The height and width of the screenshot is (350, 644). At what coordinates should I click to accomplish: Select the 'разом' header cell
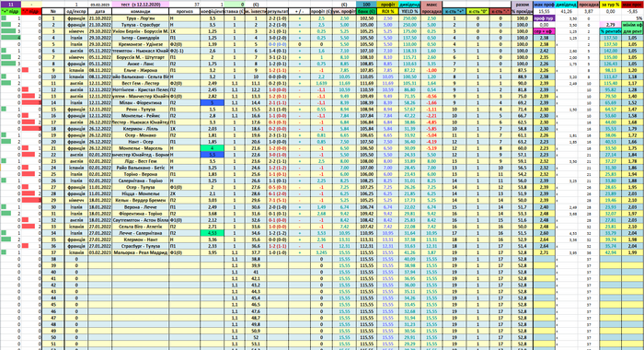tap(522, 5)
